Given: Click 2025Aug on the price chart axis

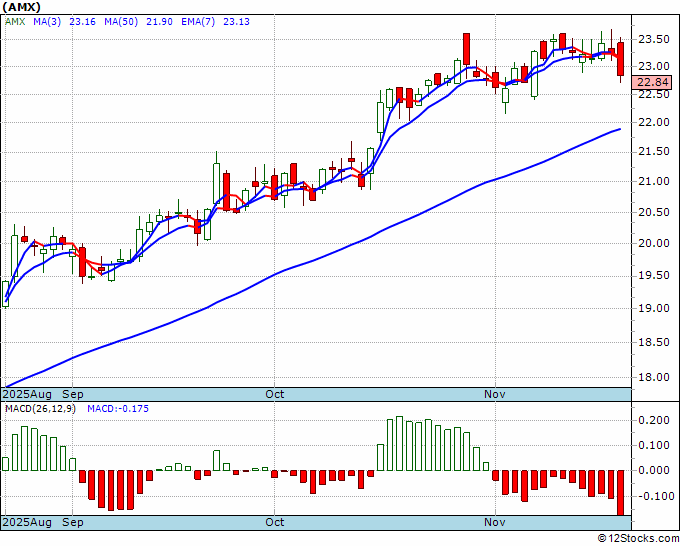Looking at the screenshot, I should 27,394.
